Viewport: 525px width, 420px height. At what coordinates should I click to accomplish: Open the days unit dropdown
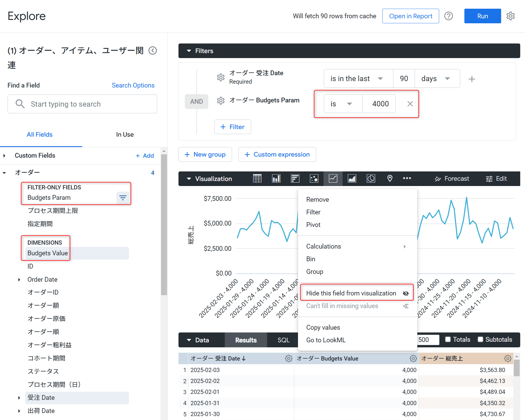click(437, 79)
